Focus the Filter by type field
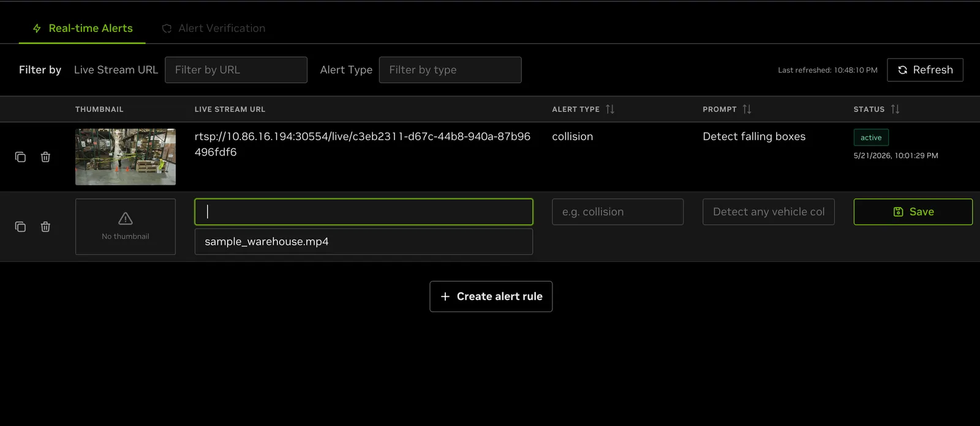The width and height of the screenshot is (980, 426). (x=450, y=70)
